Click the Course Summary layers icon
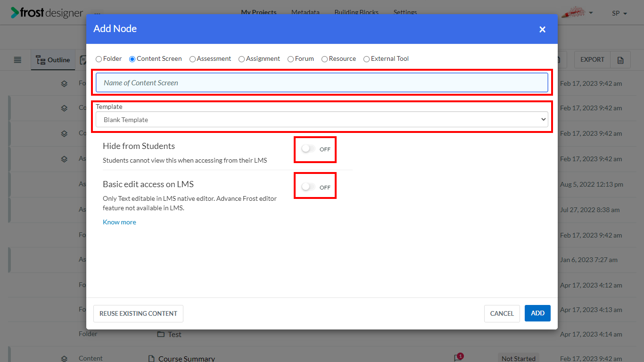644x362 pixels. click(x=64, y=359)
